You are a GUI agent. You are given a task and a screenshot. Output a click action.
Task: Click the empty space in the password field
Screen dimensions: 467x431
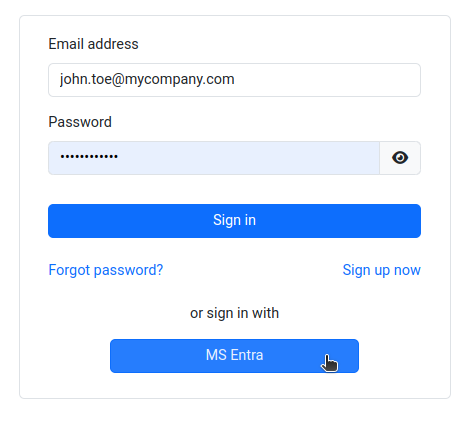[x=248, y=158]
